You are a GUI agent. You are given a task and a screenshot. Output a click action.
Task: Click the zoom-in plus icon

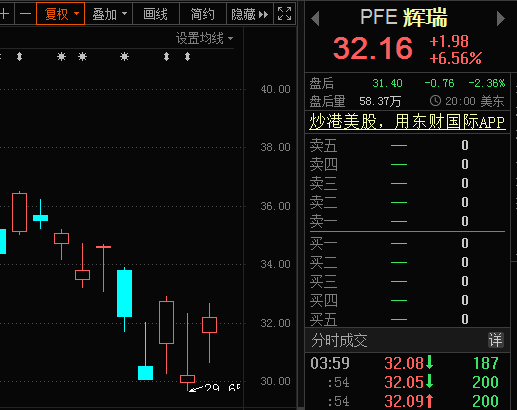pos(5,14)
